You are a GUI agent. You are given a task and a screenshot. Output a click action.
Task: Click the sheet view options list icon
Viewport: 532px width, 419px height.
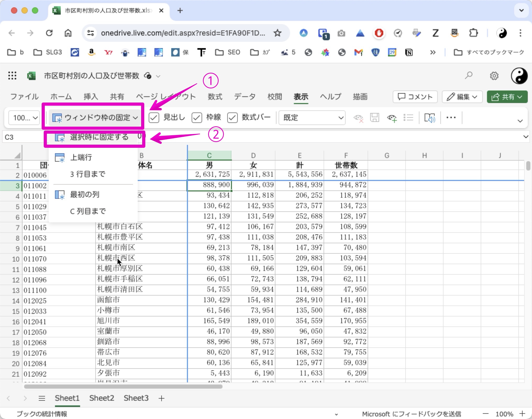click(408, 118)
